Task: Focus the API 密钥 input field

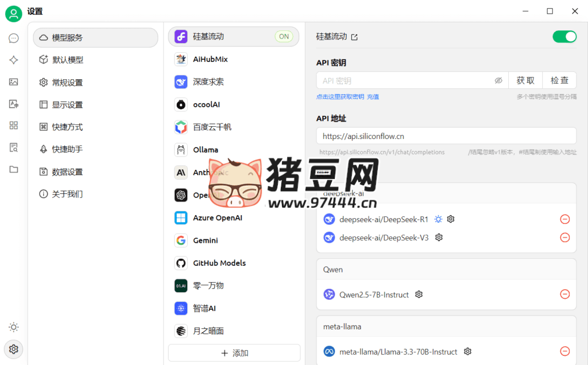Action: pyautogui.click(x=412, y=80)
